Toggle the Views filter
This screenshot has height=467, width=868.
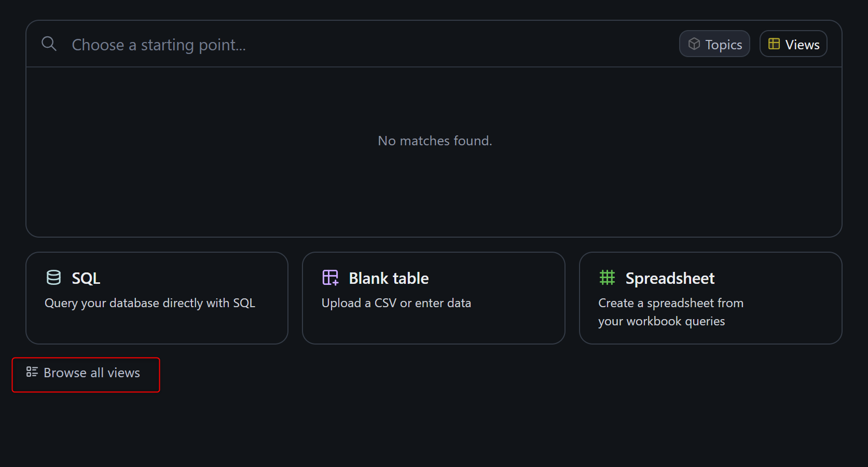coord(793,44)
